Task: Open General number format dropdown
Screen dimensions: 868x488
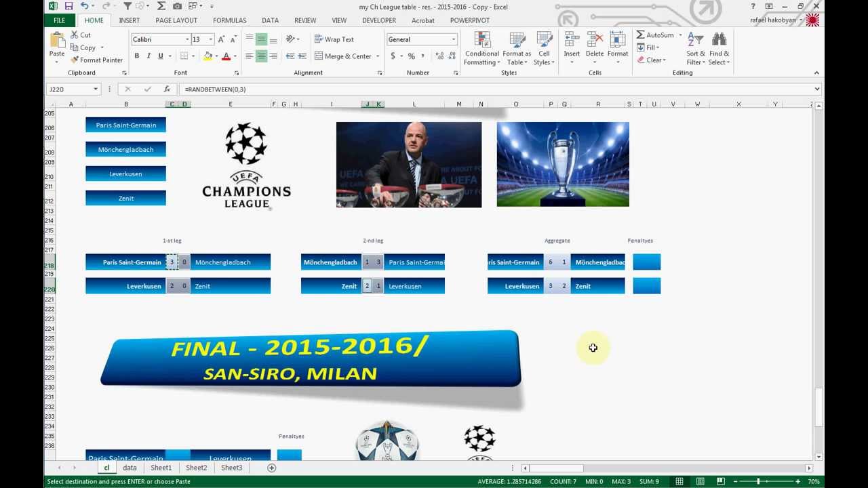Action: pos(454,39)
